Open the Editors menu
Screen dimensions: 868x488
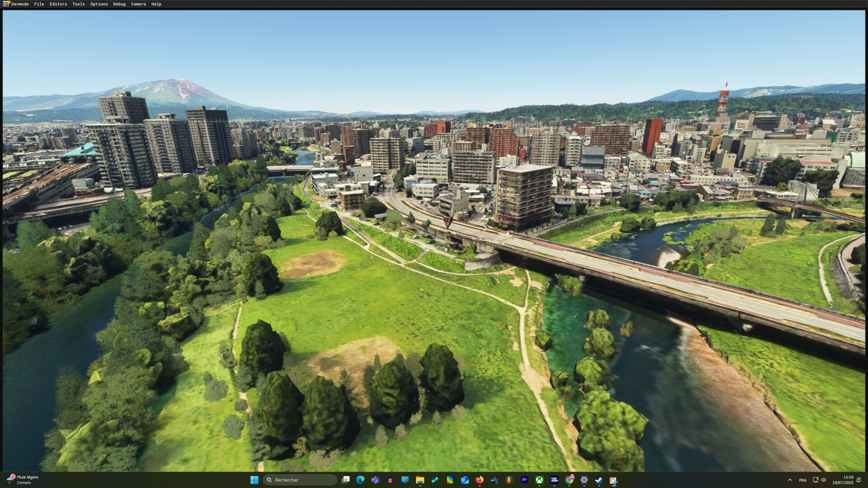(x=58, y=4)
